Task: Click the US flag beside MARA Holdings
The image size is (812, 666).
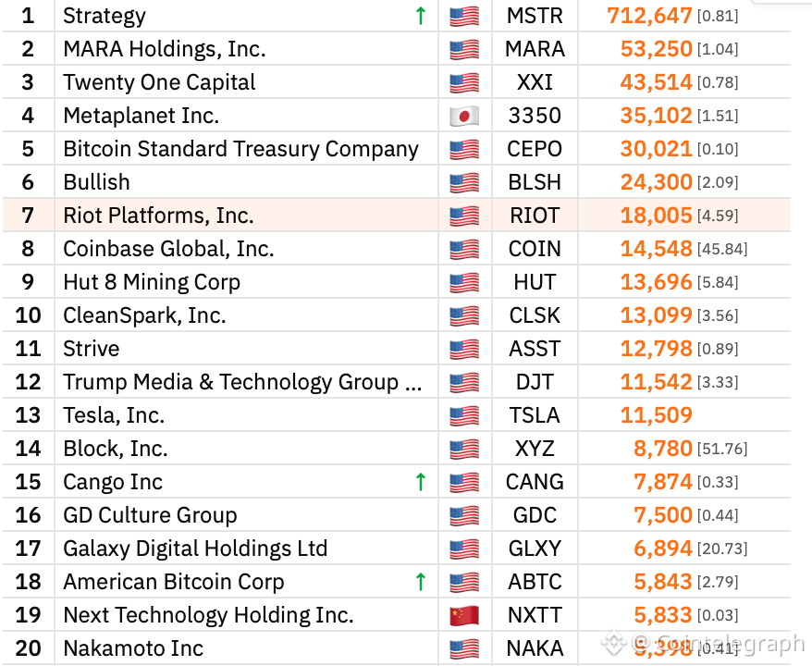Action: 463,50
